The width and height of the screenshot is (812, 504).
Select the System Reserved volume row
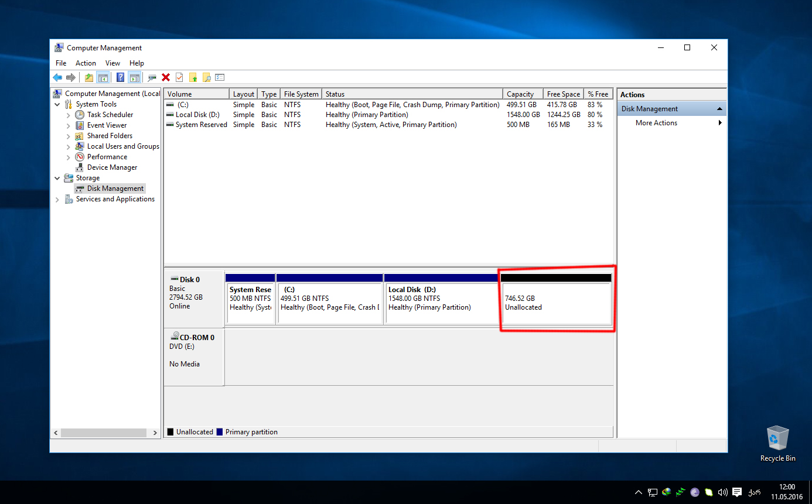(388, 125)
